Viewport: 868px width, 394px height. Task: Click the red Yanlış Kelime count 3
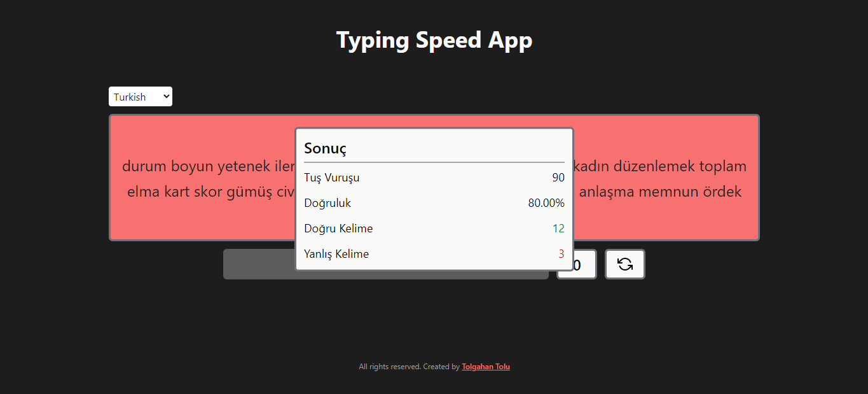click(560, 253)
